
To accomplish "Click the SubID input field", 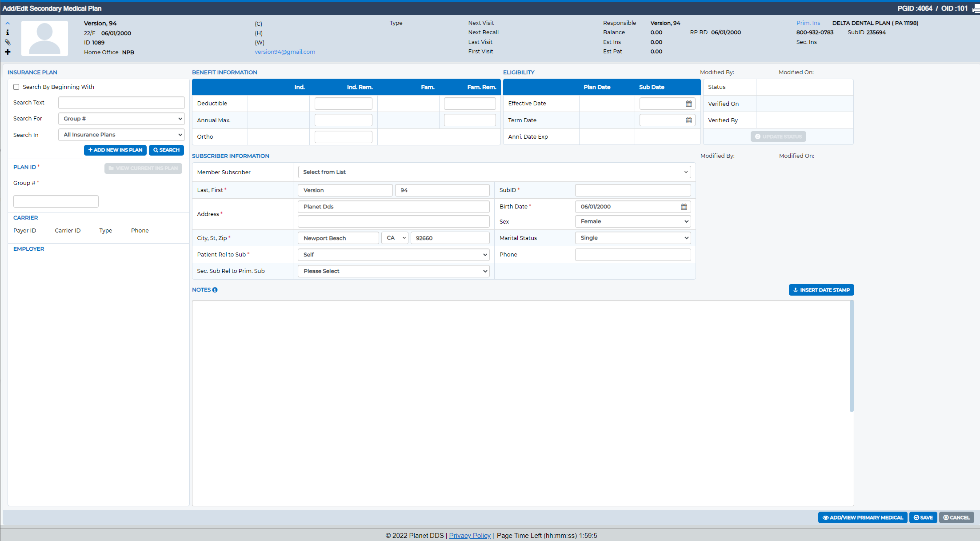I will 633,190.
